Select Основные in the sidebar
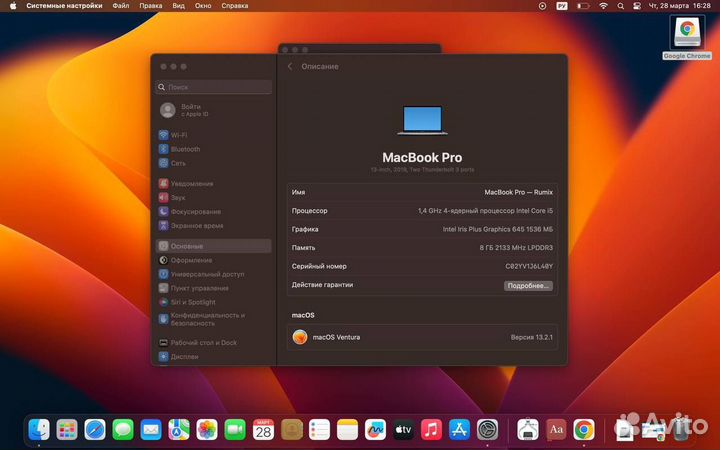Screen dimensions: 720x450 click(214, 246)
